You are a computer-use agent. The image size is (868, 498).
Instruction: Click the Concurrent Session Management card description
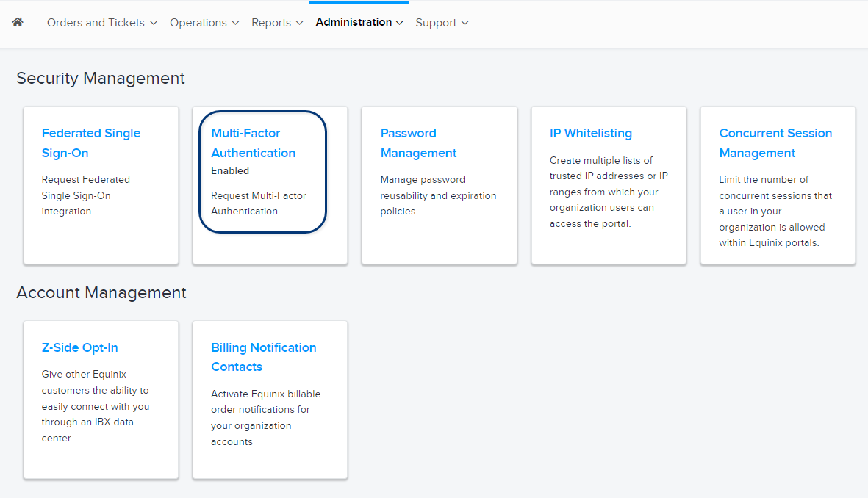[775, 211]
